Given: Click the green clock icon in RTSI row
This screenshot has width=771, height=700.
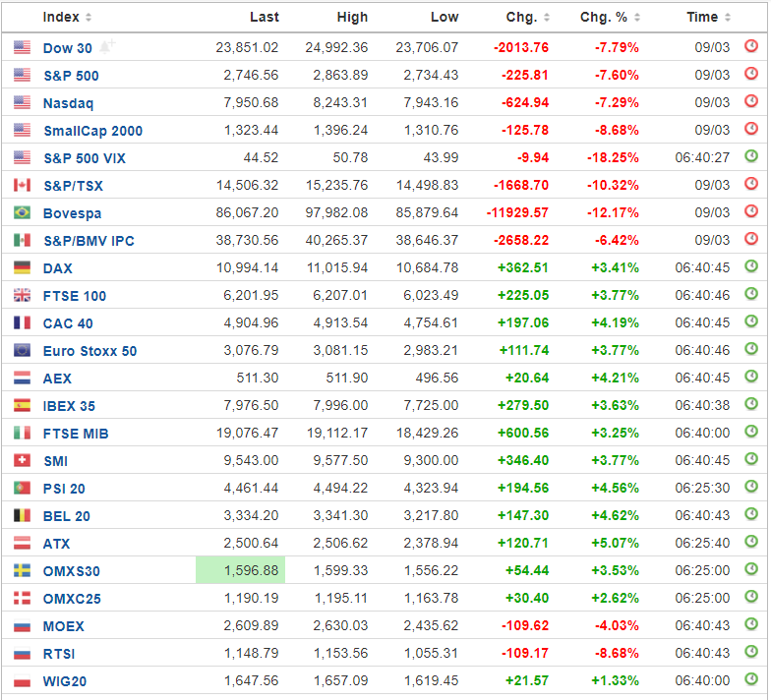Looking at the screenshot, I should 751,652.
